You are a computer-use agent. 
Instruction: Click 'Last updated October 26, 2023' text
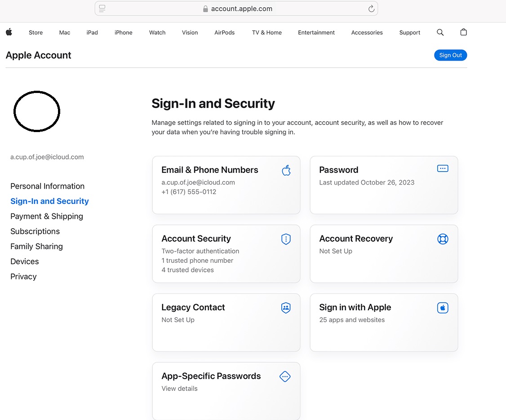point(367,182)
